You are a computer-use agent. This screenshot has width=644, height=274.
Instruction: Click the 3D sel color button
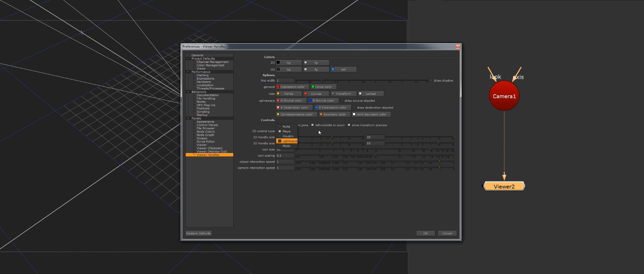(x=343, y=70)
